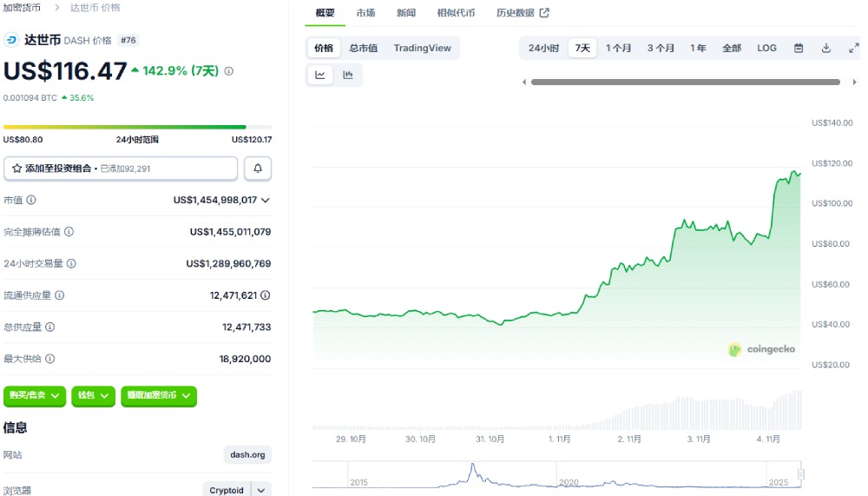Click the Dash coin logo icon
The width and height of the screenshot is (868, 496).
pyautogui.click(x=11, y=41)
